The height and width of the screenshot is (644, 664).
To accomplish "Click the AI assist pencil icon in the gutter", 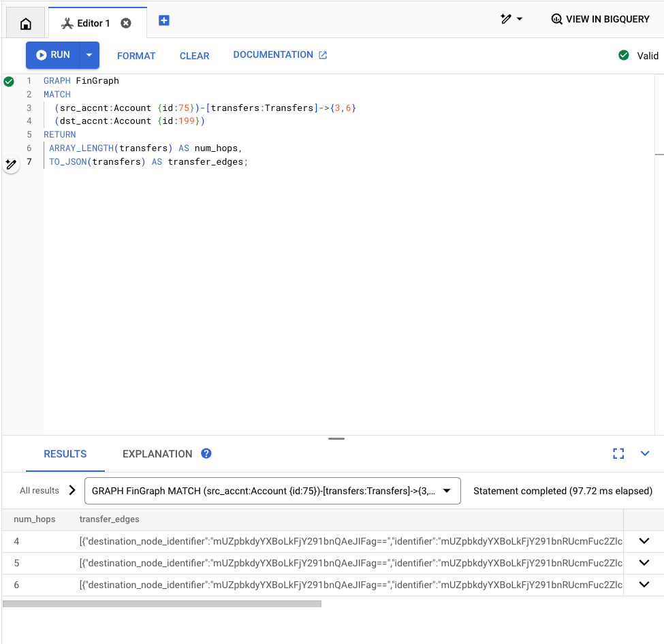I will [x=11, y=165].
